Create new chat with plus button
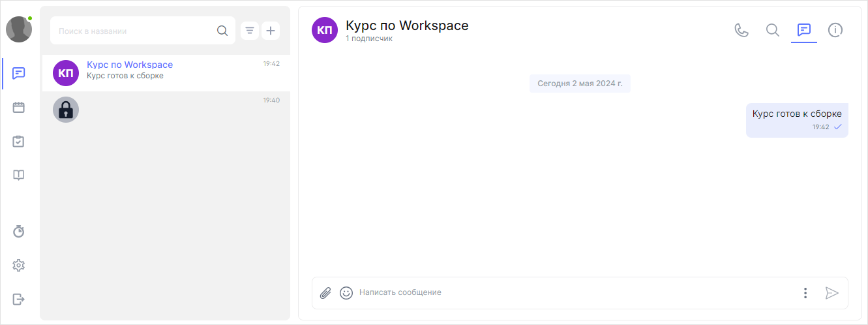 (x=271, y=31)
